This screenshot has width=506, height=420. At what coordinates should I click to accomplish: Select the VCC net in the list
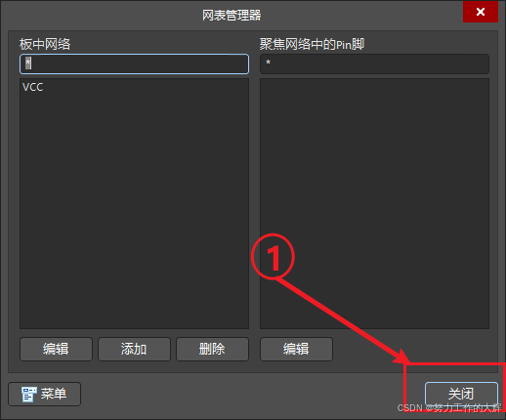[33, 87]
